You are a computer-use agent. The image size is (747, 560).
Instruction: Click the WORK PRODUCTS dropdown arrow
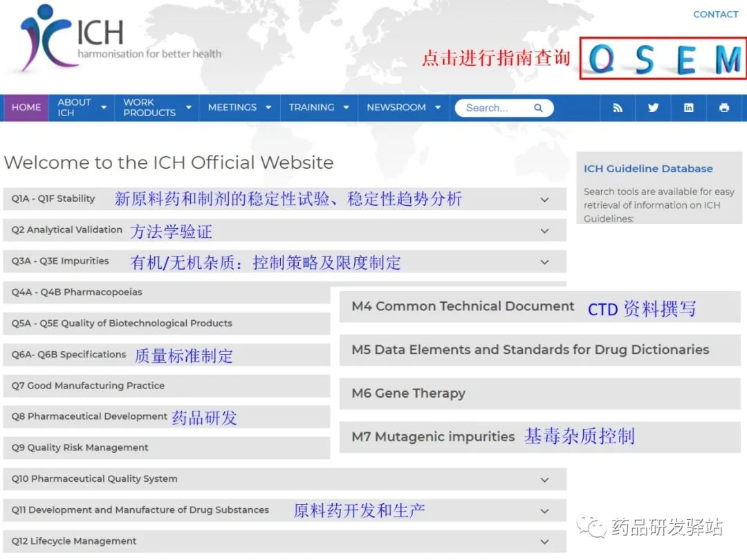tap(189, 108)
